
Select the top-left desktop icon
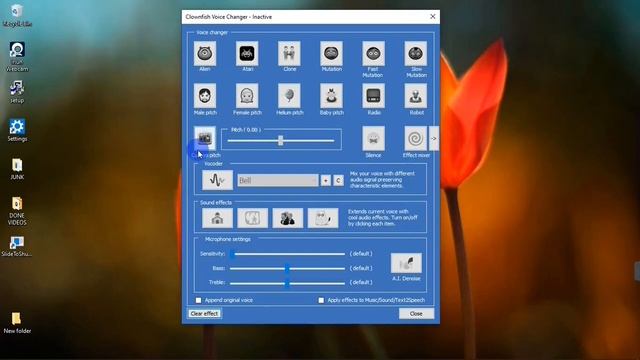point(17,15)
